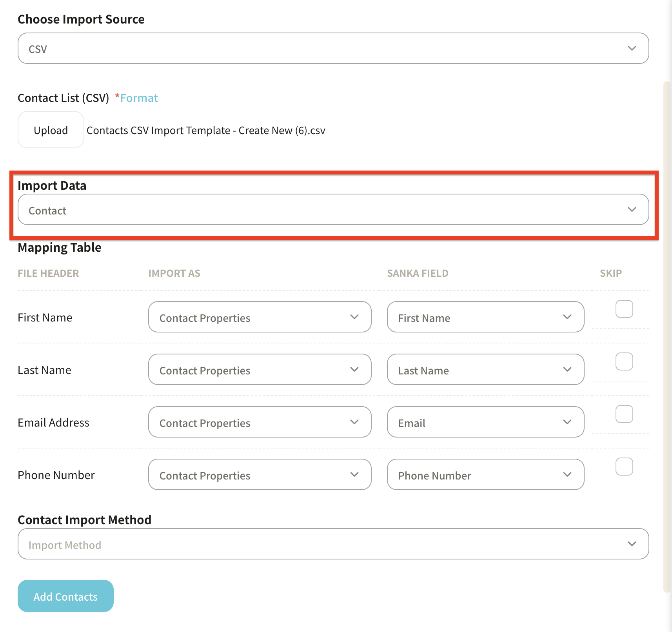Enable Skip for the Email Address row
This screenshot has height=632, width=672.
point(624,414)
